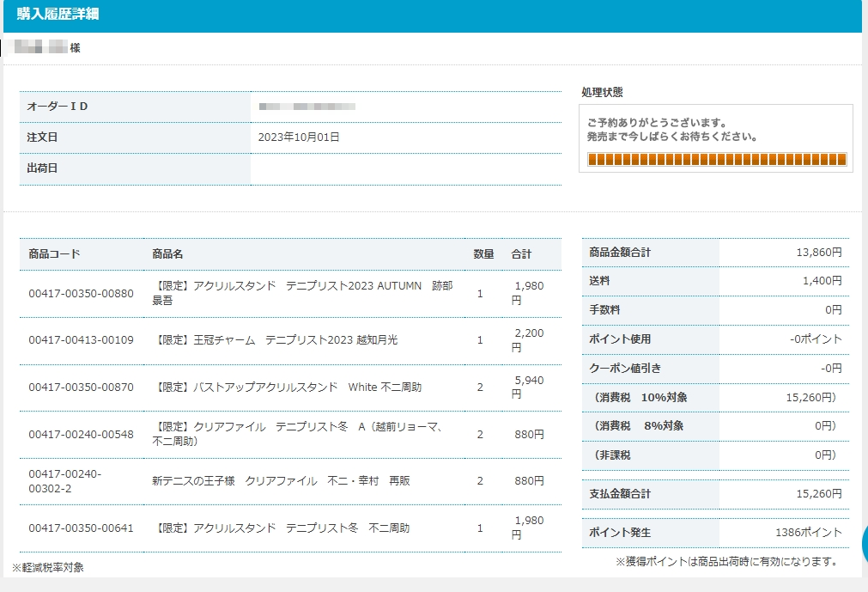Click the 消費税 10%対象 label
Screen dimensions: 868x592
point(640,397)
